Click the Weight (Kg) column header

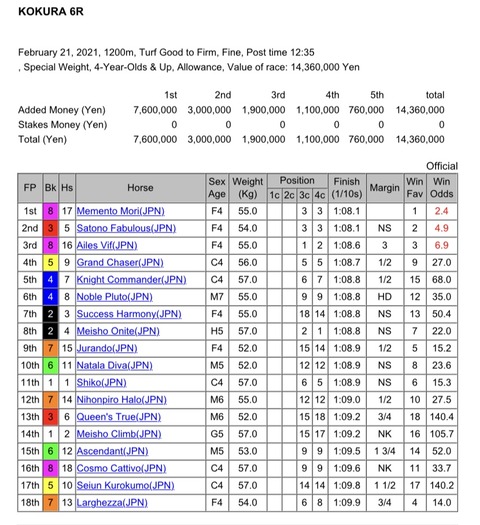[248, 188]
